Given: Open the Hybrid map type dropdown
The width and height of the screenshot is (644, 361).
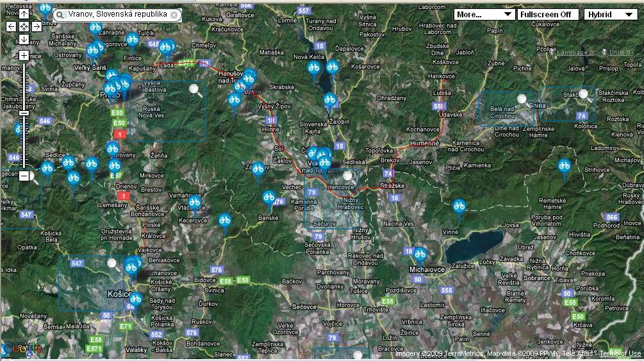Looking at the screenshot, I should 609,14.
